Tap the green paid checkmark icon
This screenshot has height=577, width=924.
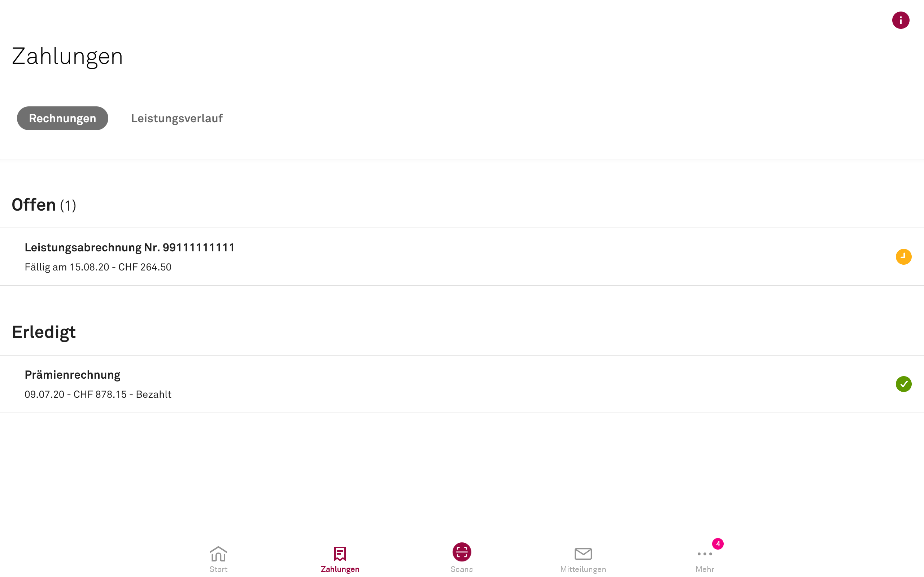tap(903, 384)
